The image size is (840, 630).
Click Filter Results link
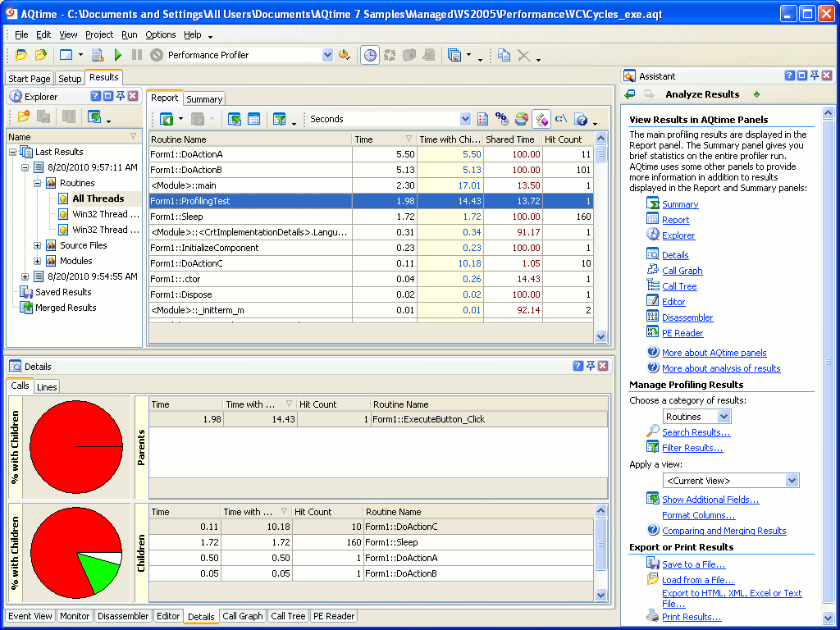[692, 448]
